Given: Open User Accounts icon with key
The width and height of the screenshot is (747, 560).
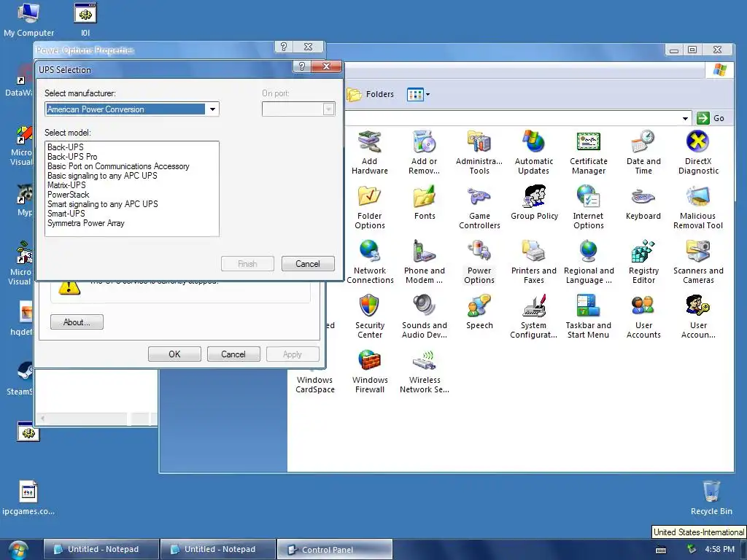Looking at the screenshot, I should point(698,316).
